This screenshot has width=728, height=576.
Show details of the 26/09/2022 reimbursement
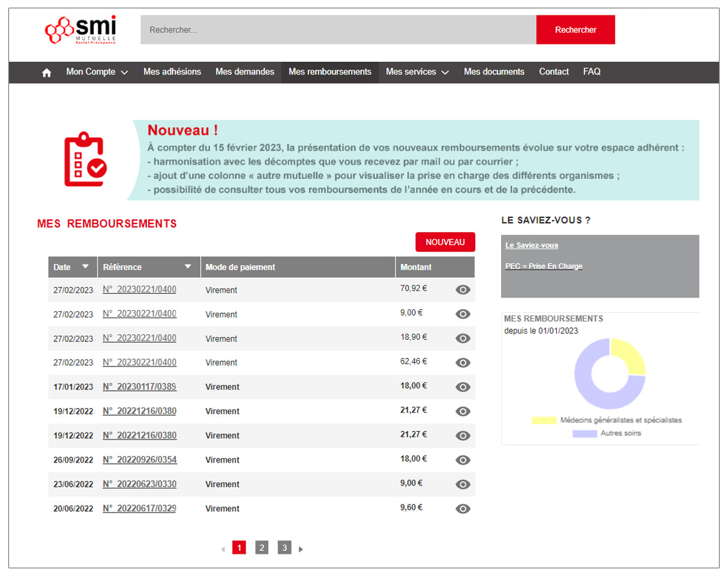pyautogui.click(x=463, y=460)
